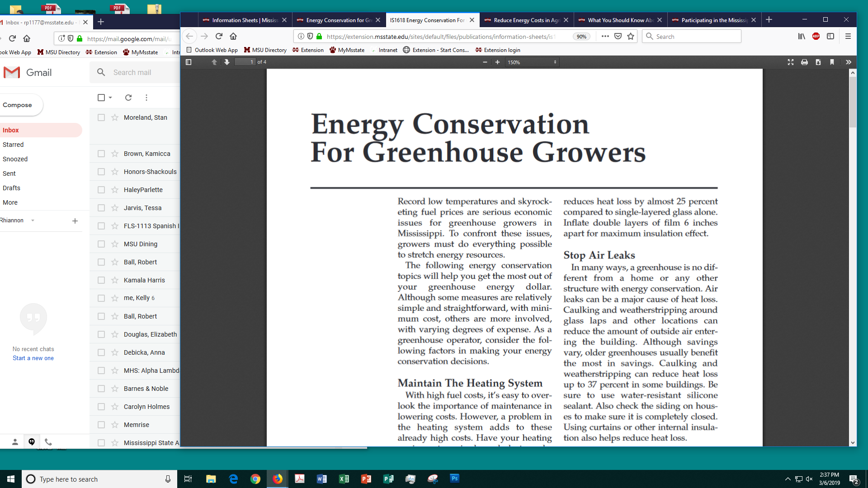Check the Moreland, Stan email checkbox
868x488 pixels.
pyautogui.click(x=101, y=117)
